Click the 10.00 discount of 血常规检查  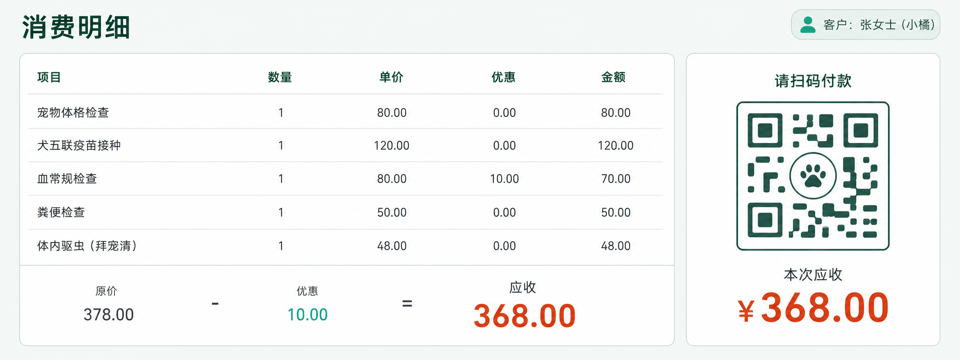(x=504, y=179)
